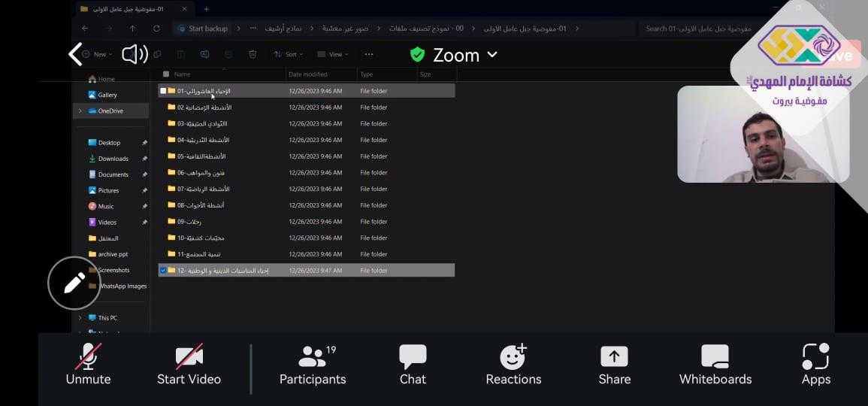Toggle the speaker audio icon

[135, 54]
